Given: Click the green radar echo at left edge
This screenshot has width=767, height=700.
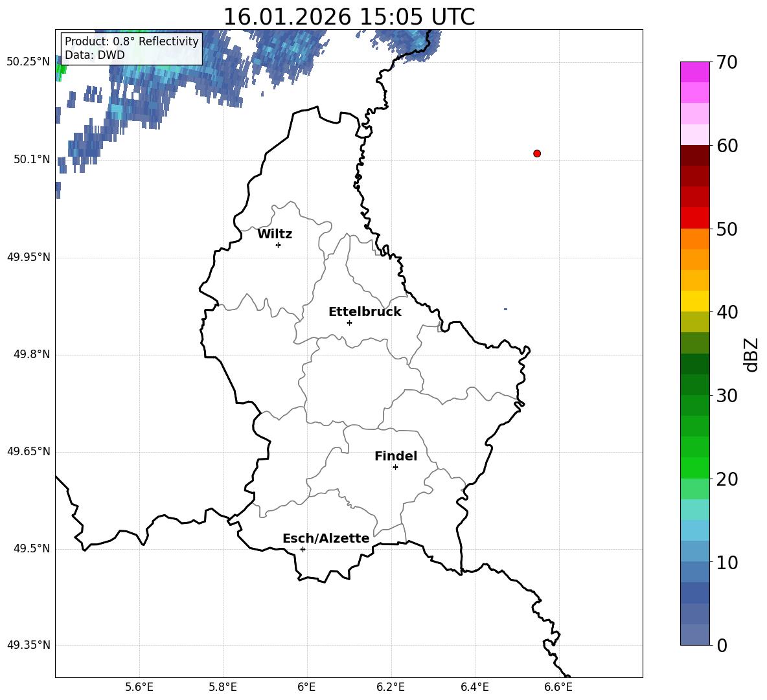Looking at the screenshot, I should click(61, 71).
